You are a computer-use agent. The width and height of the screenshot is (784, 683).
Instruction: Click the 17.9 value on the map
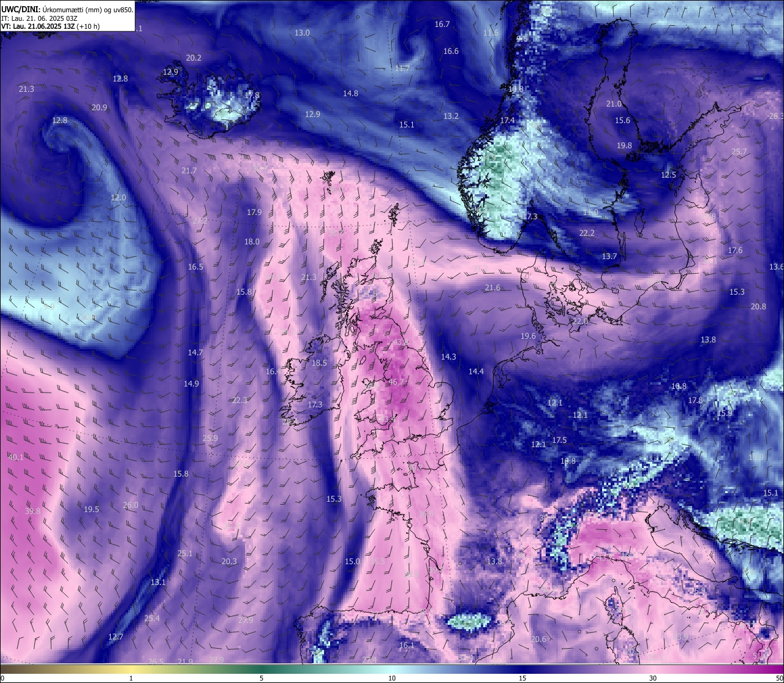point(254,212)
